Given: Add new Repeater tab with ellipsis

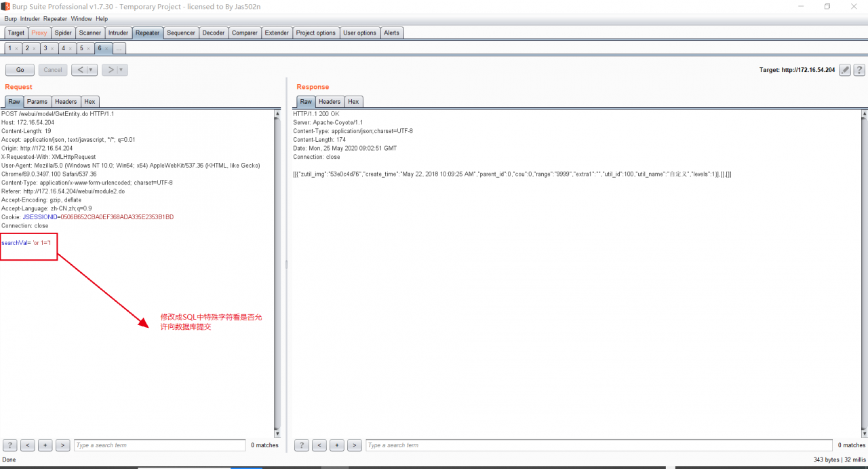Looking at the screenshot, I should [119, 49].
